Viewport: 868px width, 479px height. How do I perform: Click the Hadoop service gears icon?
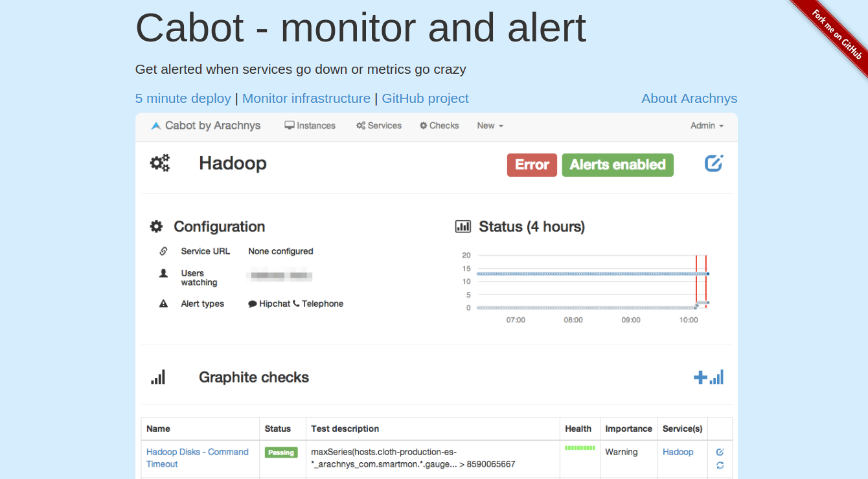click(x=160, y=163)
